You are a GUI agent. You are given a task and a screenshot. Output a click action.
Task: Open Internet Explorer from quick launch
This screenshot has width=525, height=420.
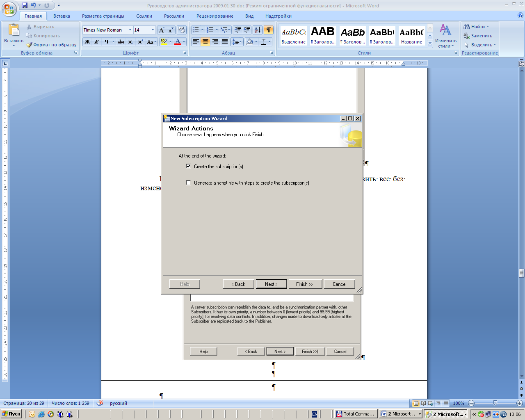(41, 414)
